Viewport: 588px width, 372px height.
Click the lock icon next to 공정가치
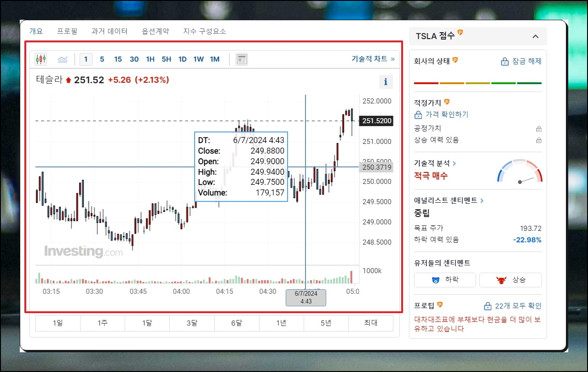click(x=539, y=129)
